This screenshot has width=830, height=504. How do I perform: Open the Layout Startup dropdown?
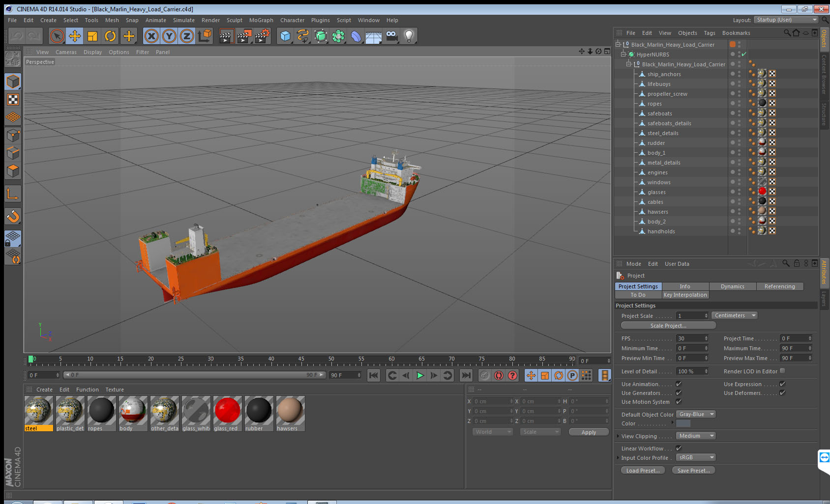(x=786, y=20)
